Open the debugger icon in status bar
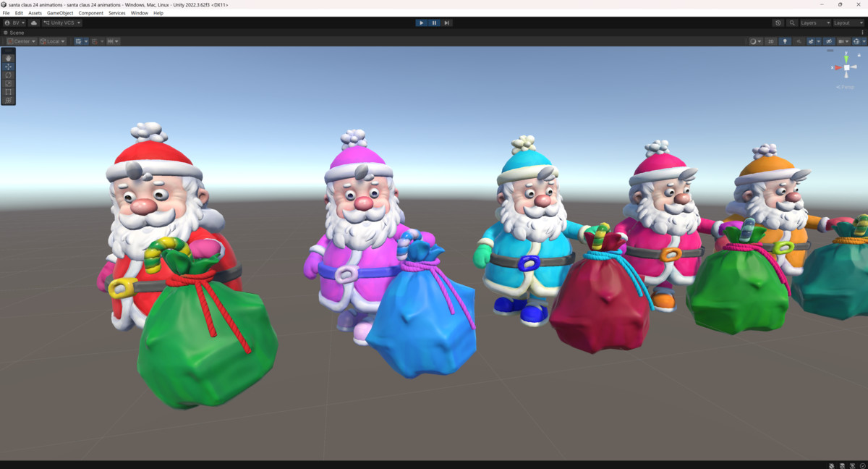 pos(832,465)
